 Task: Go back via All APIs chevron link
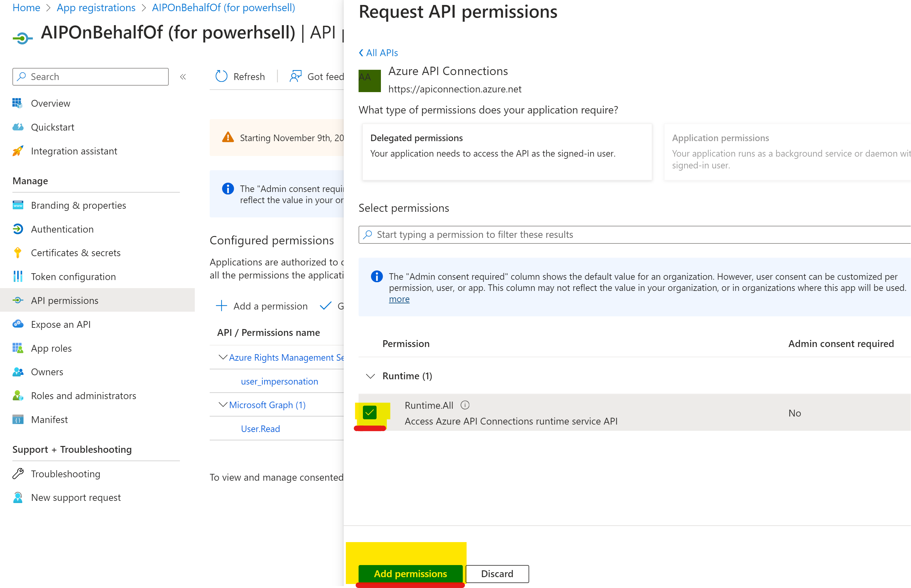tap(378, 53)
